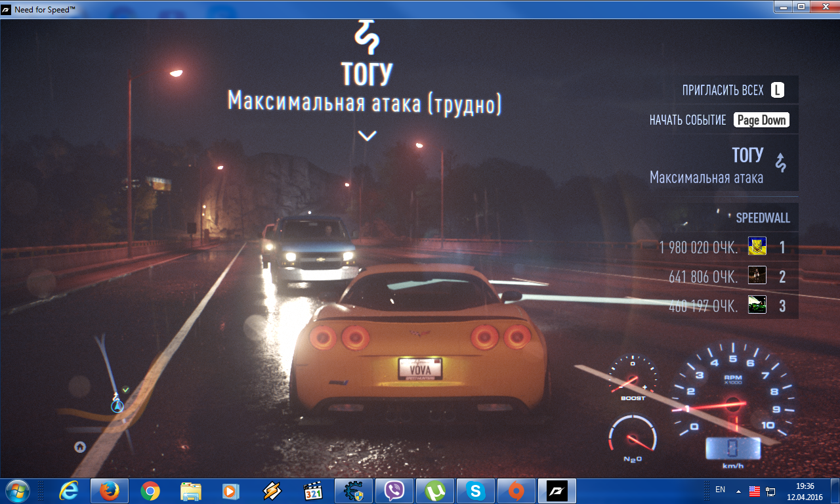Image resolution: width=840 pixels, height=504 pixels.
Task: Start the event with НАЧАТЬ СОБЫТИЕ
Action: pyautogui.click(x=688, y=121)
